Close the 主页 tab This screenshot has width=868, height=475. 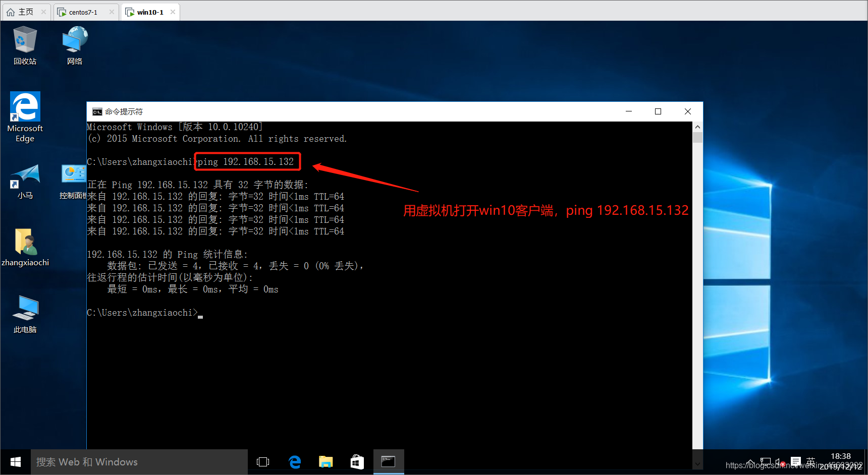coord(43,12)
